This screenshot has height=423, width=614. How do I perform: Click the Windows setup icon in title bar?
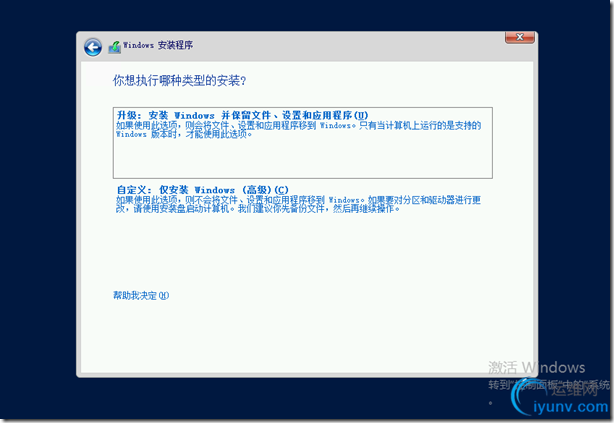[115, 47]
